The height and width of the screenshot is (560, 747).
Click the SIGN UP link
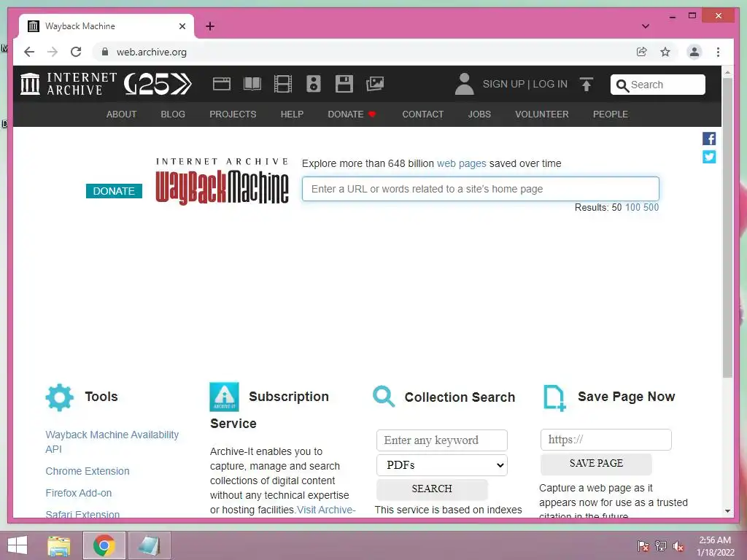(x=503, y=85)
